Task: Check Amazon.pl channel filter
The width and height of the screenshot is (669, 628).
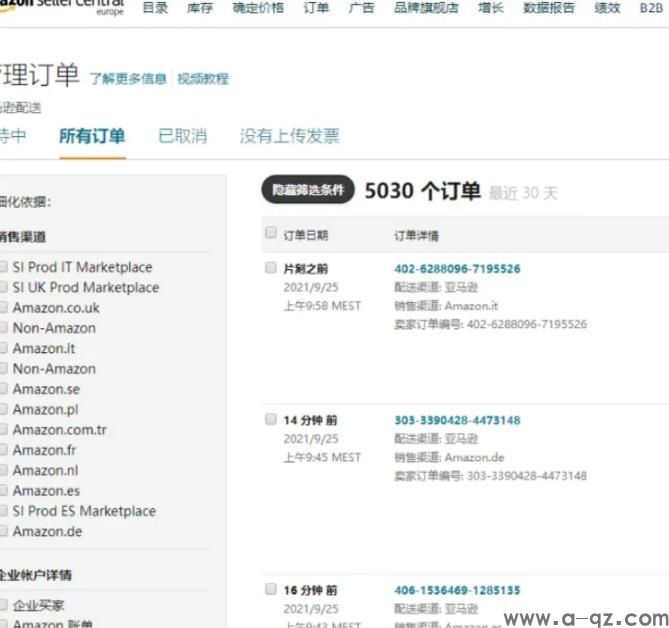Action: pos(3,410)
